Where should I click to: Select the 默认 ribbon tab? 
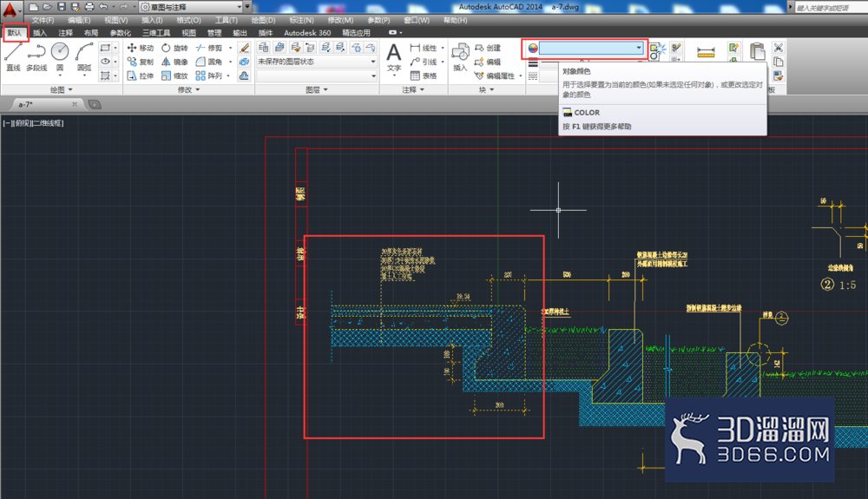(15, 33)
